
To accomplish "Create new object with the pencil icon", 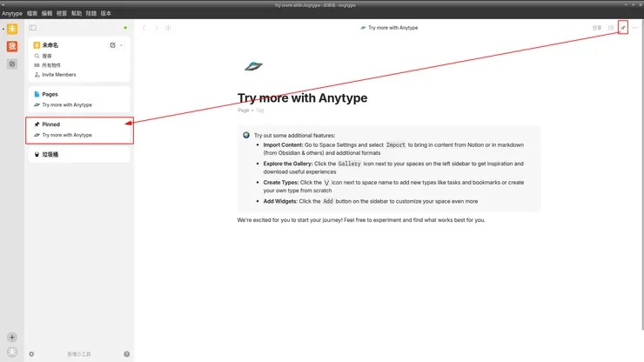I will (x=112, y=44).
